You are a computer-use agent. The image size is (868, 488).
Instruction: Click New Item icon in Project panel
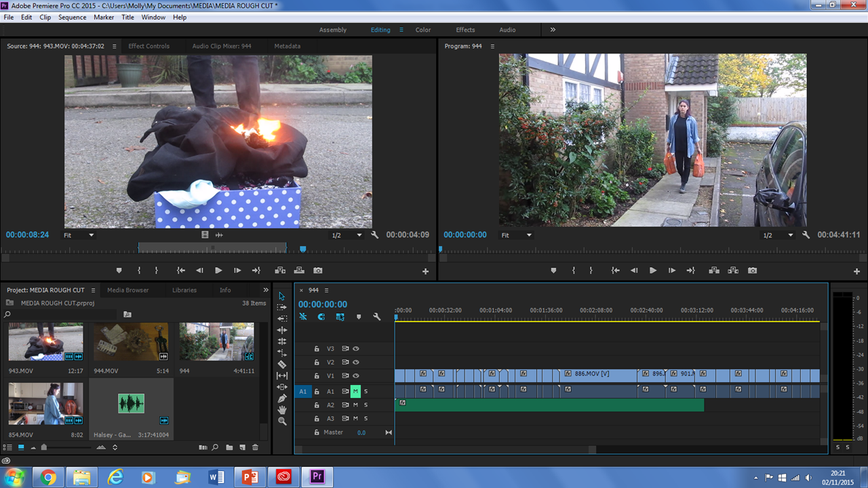click(x=242, y=447)
